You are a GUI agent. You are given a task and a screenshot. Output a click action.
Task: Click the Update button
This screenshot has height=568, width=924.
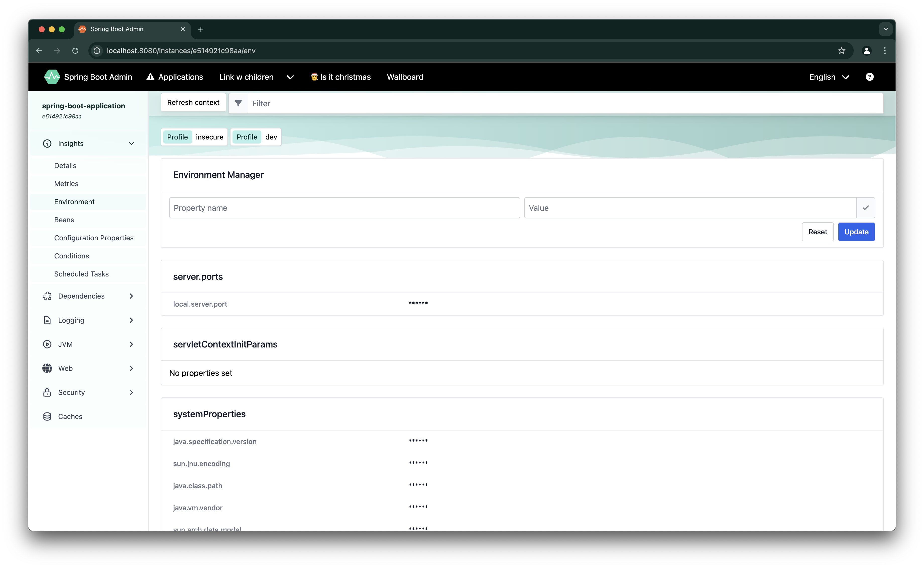pyautogui.click(x=856, y=232)
